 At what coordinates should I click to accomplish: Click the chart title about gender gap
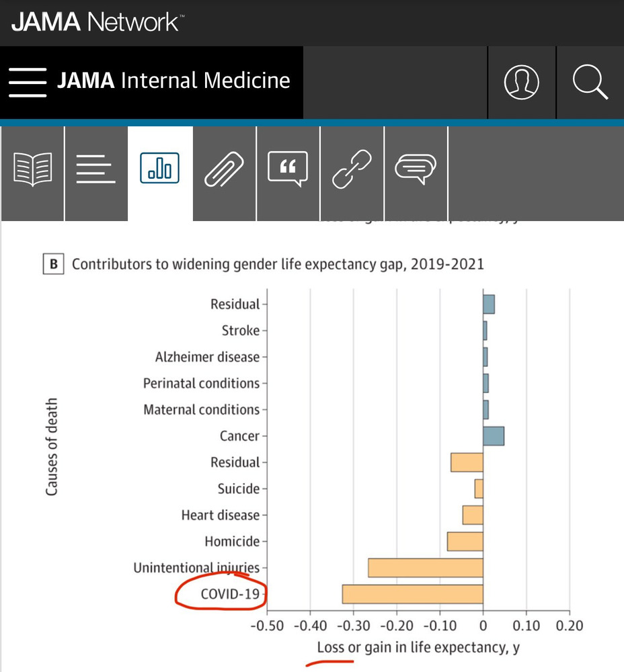tap(278, 264)
